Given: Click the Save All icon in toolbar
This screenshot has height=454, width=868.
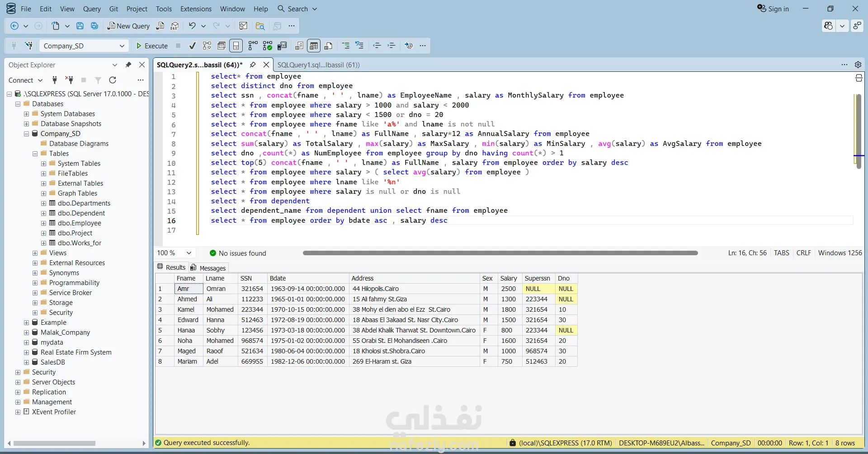Looking at the screenshot, I should click(94, 26).
